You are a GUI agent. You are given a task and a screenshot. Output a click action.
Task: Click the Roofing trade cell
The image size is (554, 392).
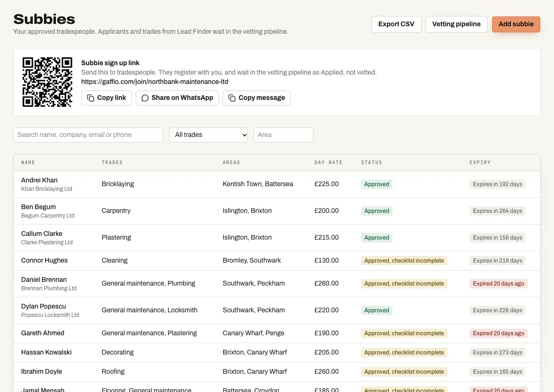(113, 371)
